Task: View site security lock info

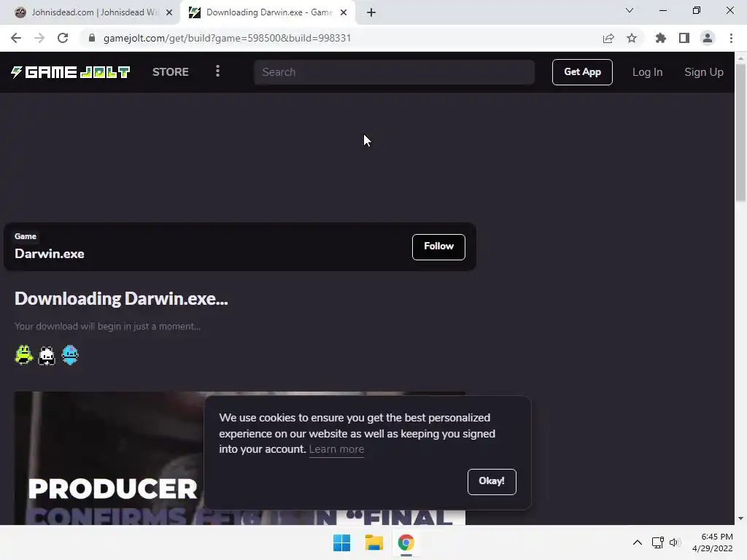Action: click(x=92, y=38)
